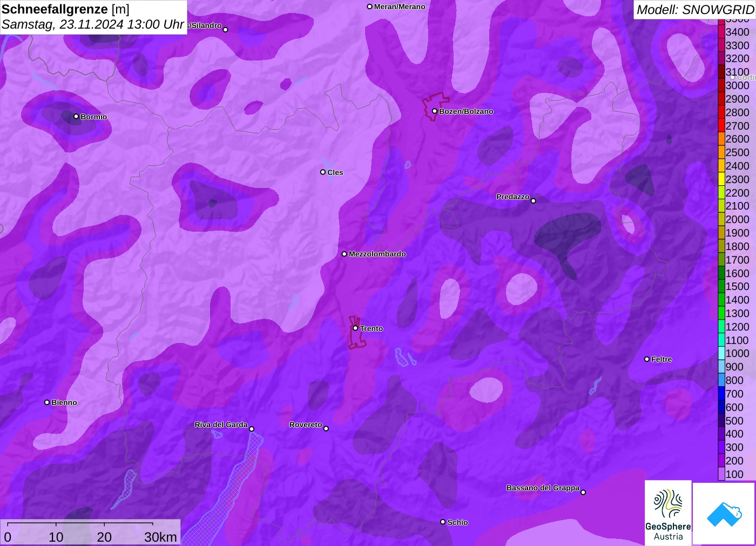Pick the 2200 m legend color swatch
Viewport: 756px width, 546px height.
pyautogui.click(x=721, y=193)
